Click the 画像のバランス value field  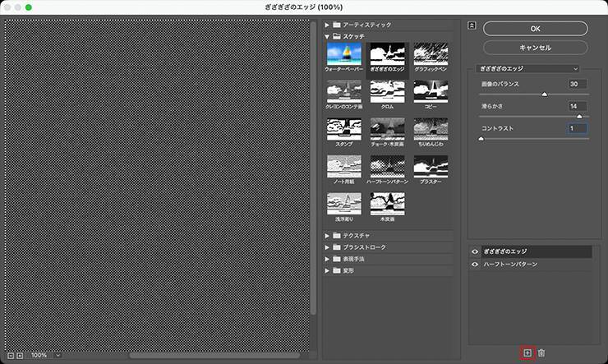578,84
